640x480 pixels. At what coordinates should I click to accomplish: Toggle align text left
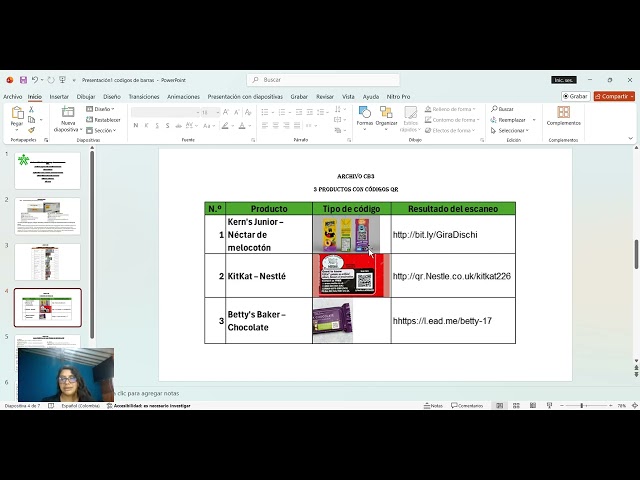click(x=265, y=126)
